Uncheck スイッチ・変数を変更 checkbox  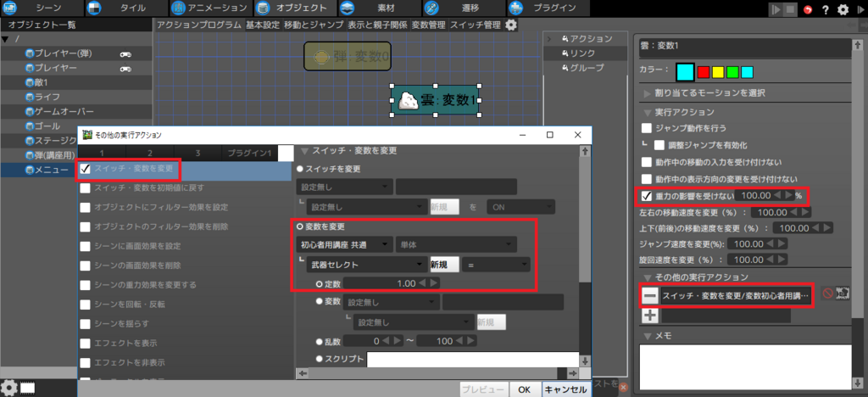click(x=86, y=169)
